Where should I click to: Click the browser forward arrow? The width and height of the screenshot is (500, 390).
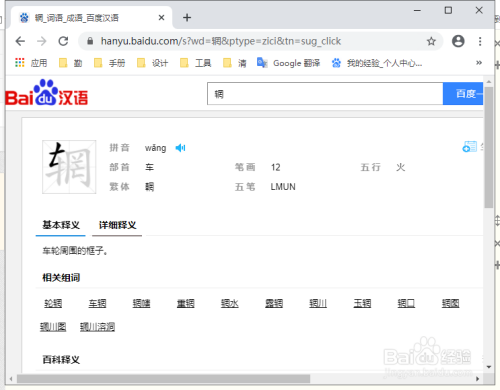coord(42,41)
